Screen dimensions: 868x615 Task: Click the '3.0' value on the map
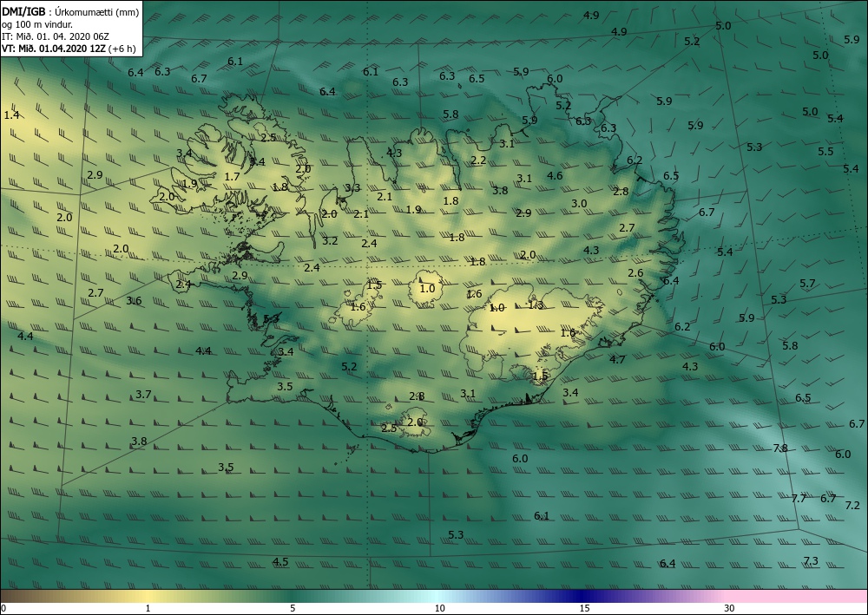click(x=578, y=204)
